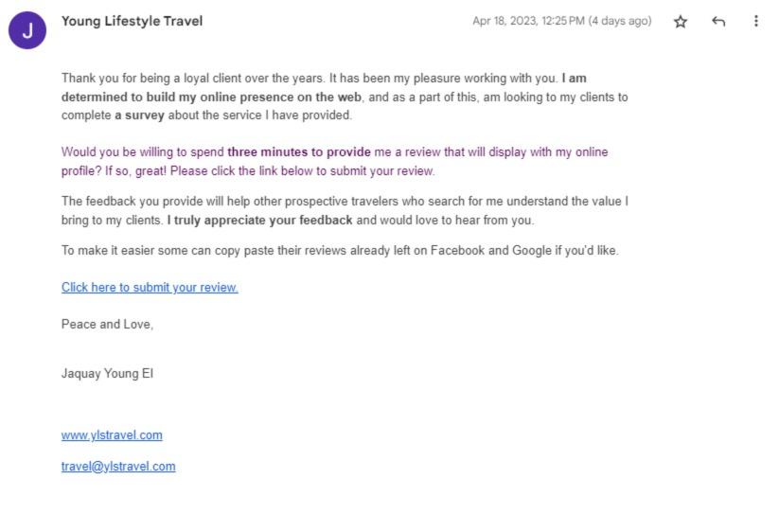Click the sentence mentioning Facebook and Google reviews

tap(340, 250)
